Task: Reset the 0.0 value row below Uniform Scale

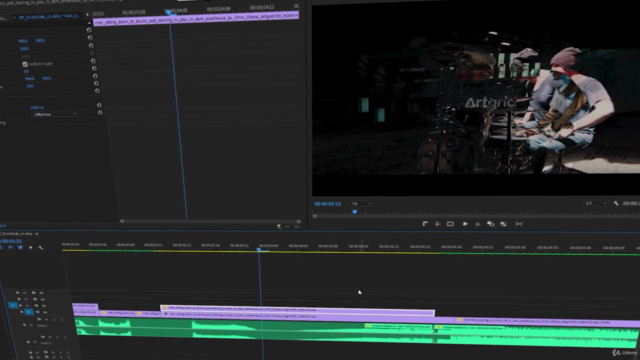Action: coord(94,68)
